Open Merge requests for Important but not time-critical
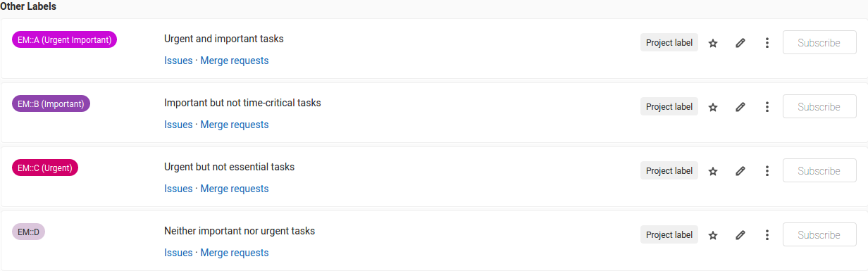 tap(235, 125)
